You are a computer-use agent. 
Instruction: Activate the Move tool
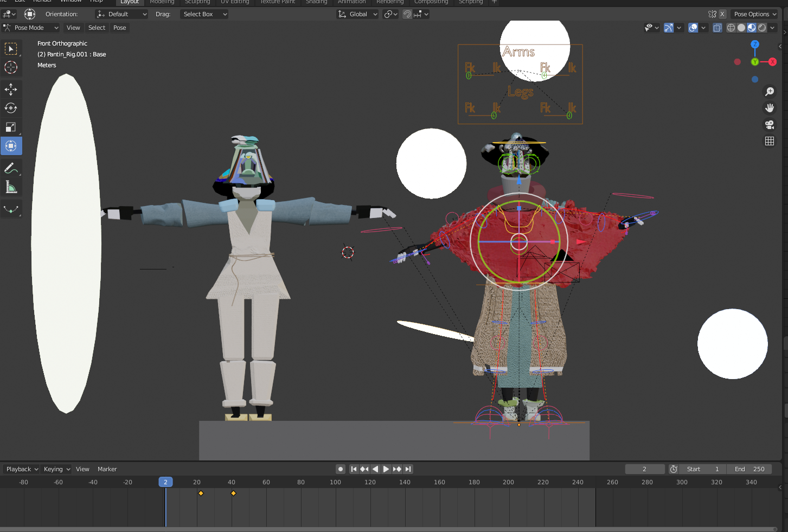click(x=11, y=89)
